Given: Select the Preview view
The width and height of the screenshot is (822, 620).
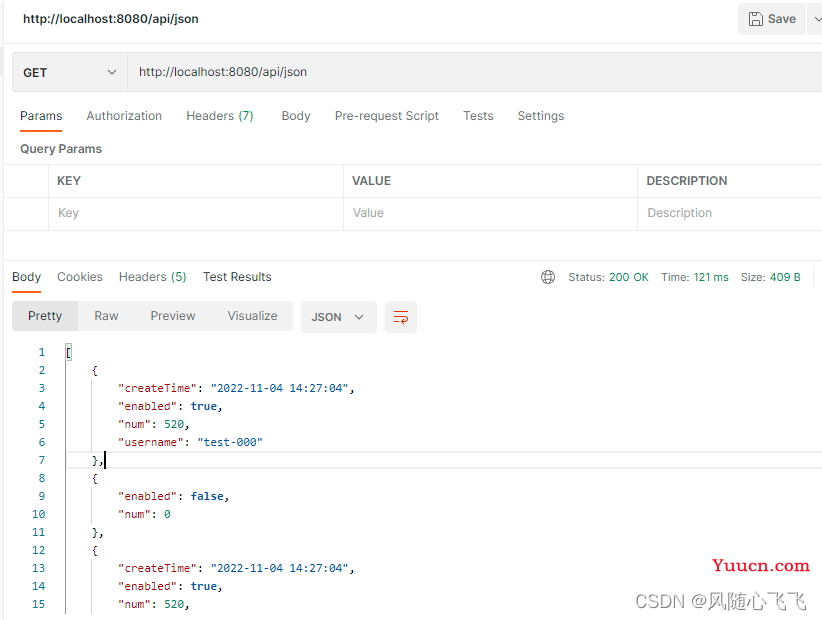Looking at the screenshot, I should coord(172,316).
